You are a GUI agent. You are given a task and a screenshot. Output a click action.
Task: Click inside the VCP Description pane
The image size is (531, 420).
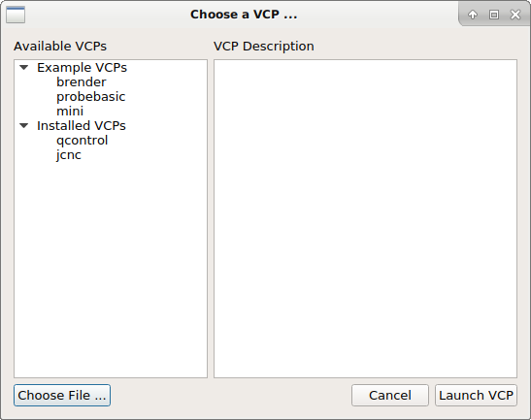pyautogui.click(x=365, y=218)
